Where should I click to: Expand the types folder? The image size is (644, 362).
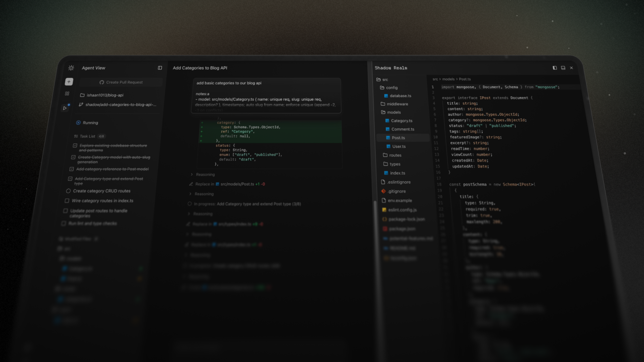tap(392, 164)
